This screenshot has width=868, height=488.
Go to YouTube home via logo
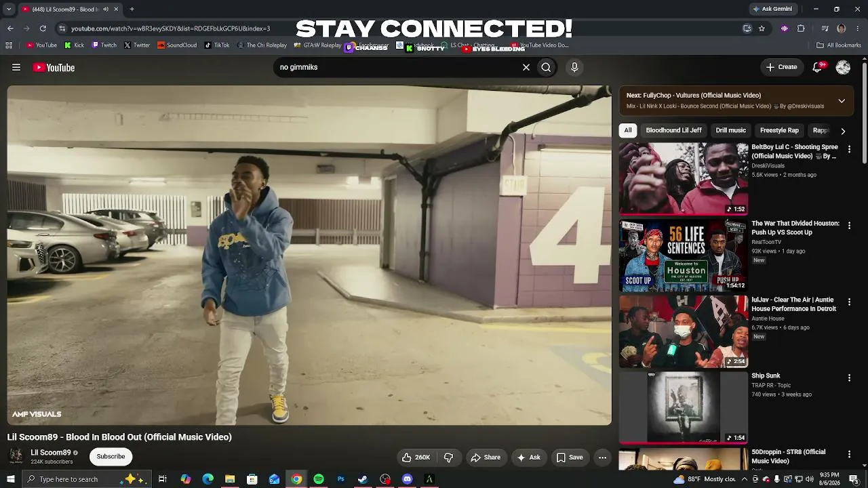[x=54, y=67]
